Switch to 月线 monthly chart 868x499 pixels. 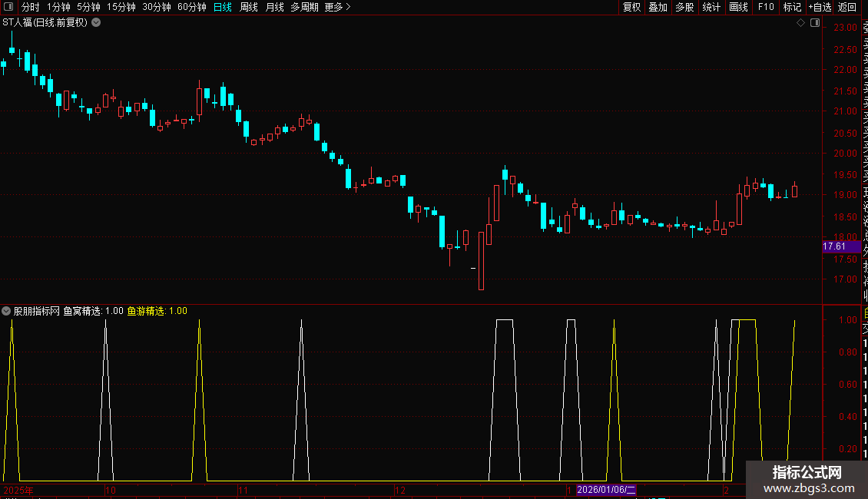coord(274,7)
